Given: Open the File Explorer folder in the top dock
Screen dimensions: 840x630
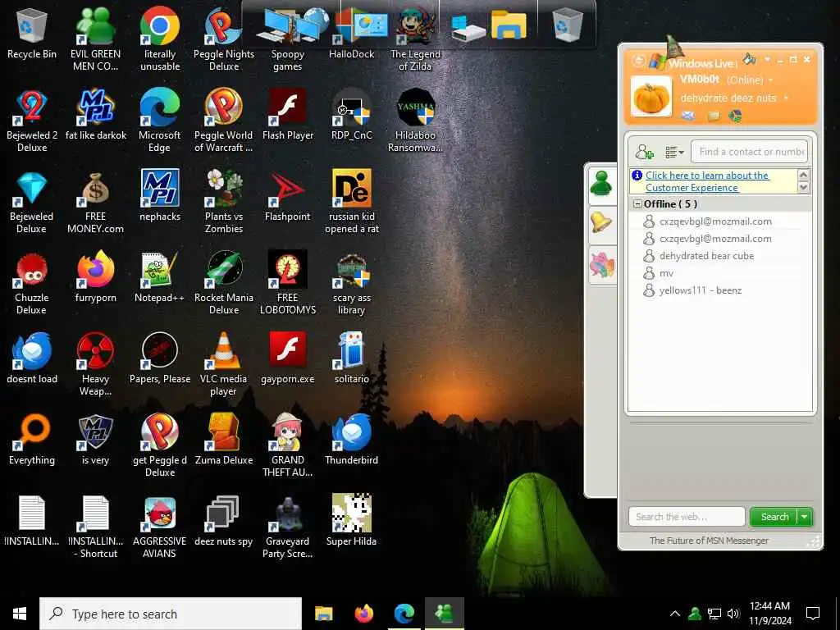Looking at the screenshot, I should pyautogui.click(x=509, y=25).
